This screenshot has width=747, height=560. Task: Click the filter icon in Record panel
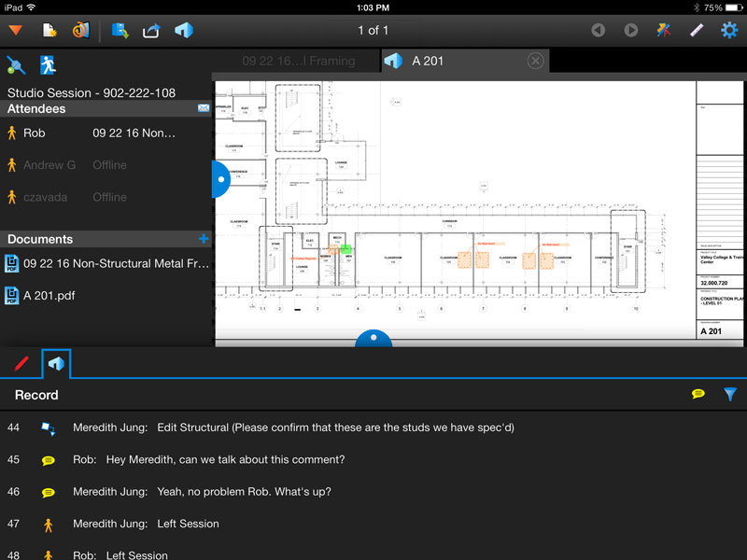pos(730,395)
